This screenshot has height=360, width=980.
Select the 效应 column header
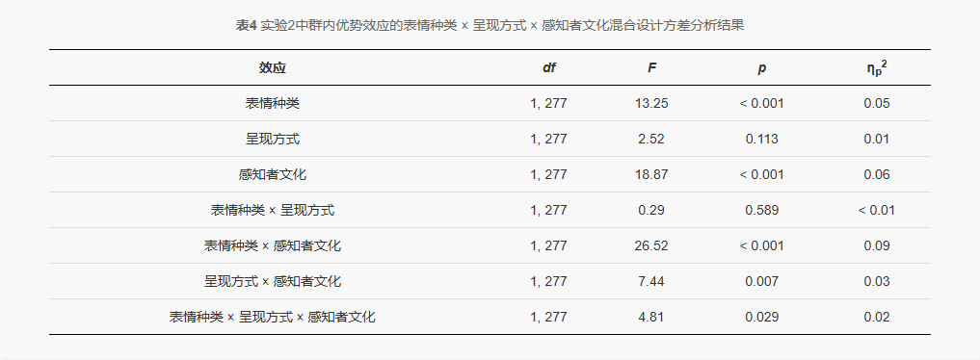click(x=273, y=68)
